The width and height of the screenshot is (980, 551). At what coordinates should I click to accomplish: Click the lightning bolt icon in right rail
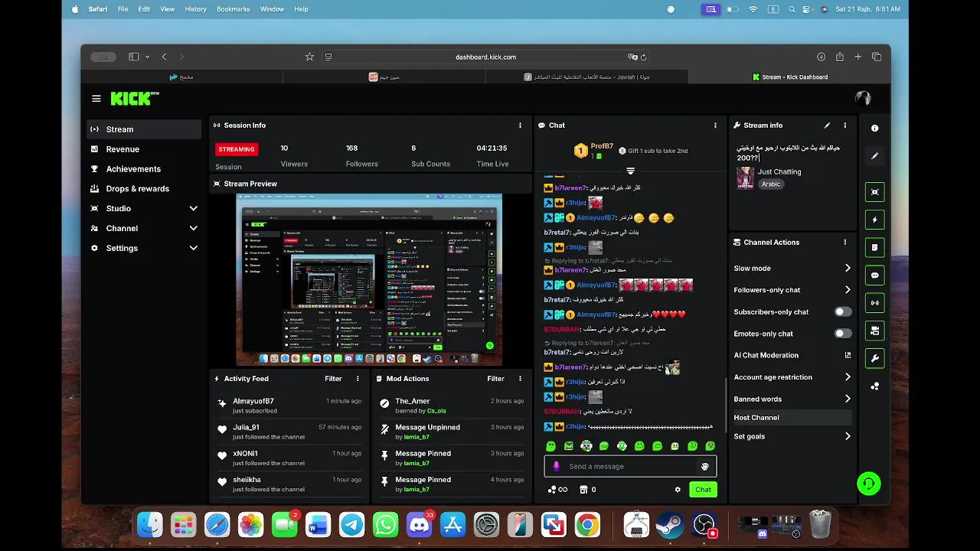click(874, 220)
